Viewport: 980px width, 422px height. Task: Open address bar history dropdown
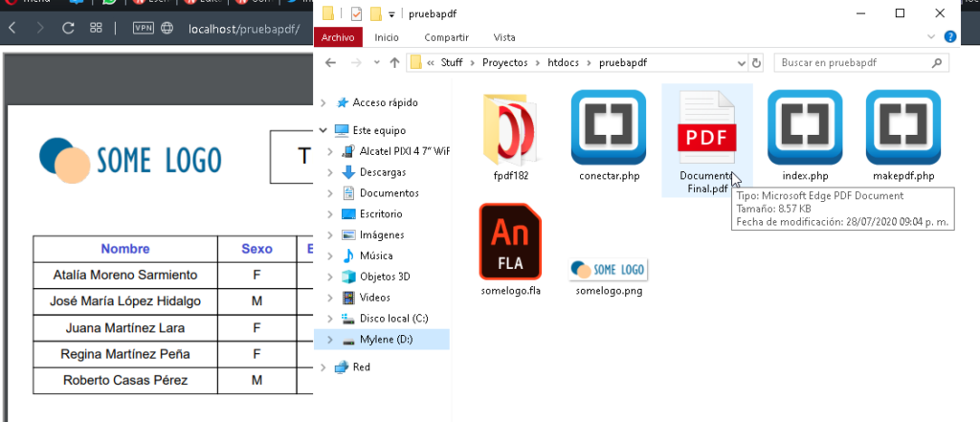point(742,63)
